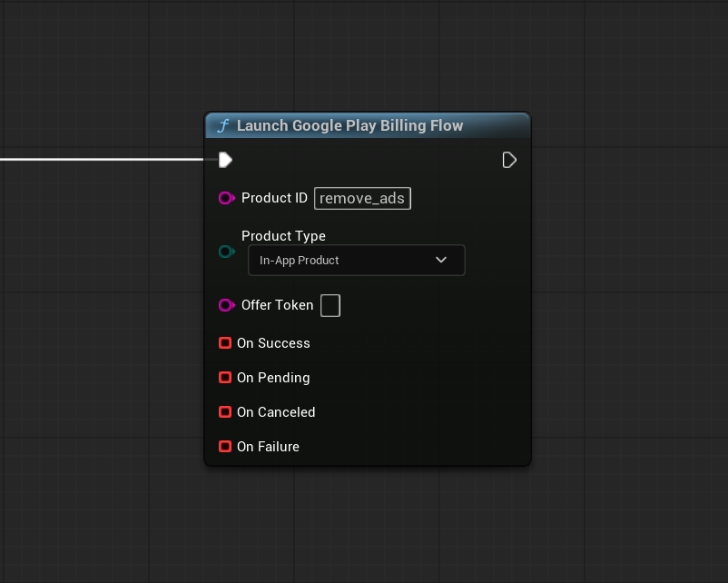Click the On Canceled delegate pin
This screenshot has width=728, height=583.
pos(225,412)
